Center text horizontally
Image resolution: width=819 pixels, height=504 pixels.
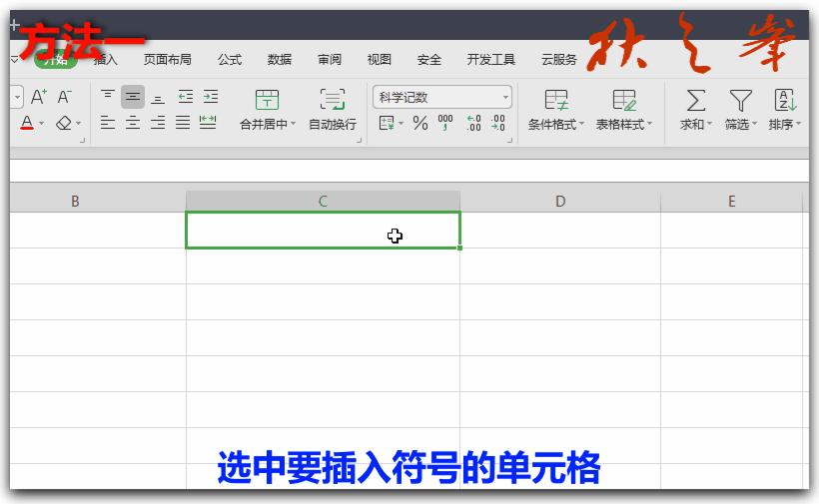(133, 123)
